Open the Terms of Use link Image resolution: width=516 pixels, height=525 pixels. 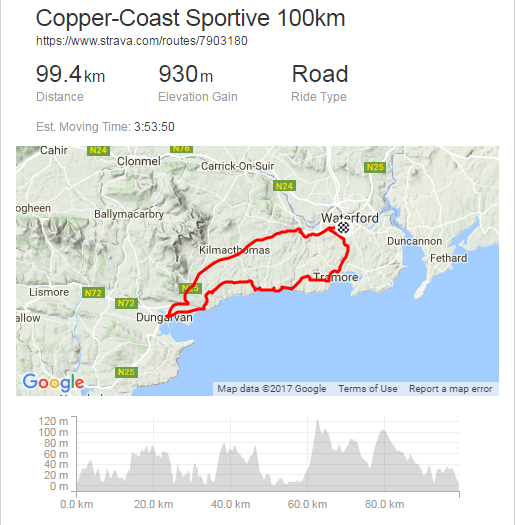368,389
